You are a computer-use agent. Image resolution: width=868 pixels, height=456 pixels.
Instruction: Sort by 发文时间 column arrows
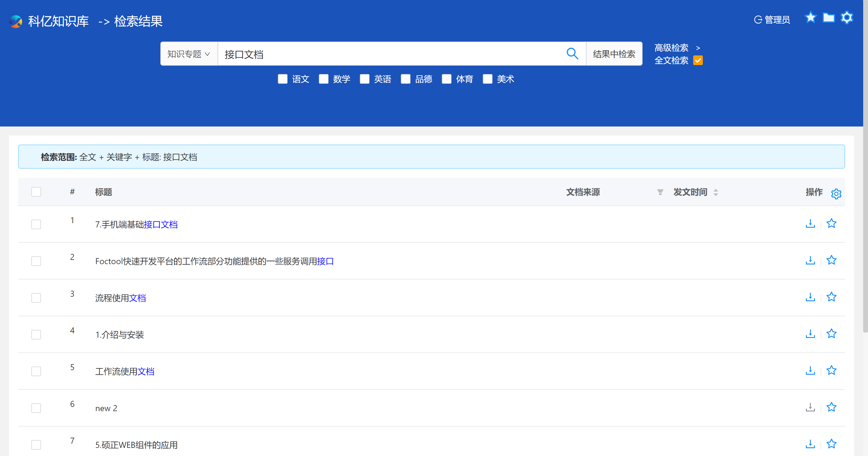(716, 192)
